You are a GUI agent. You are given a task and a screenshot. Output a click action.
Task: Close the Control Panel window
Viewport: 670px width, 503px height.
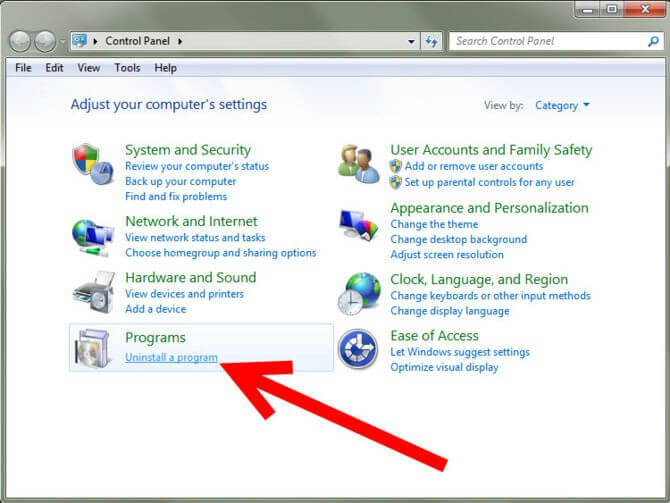pyautogui.click(x=645, y=9)
